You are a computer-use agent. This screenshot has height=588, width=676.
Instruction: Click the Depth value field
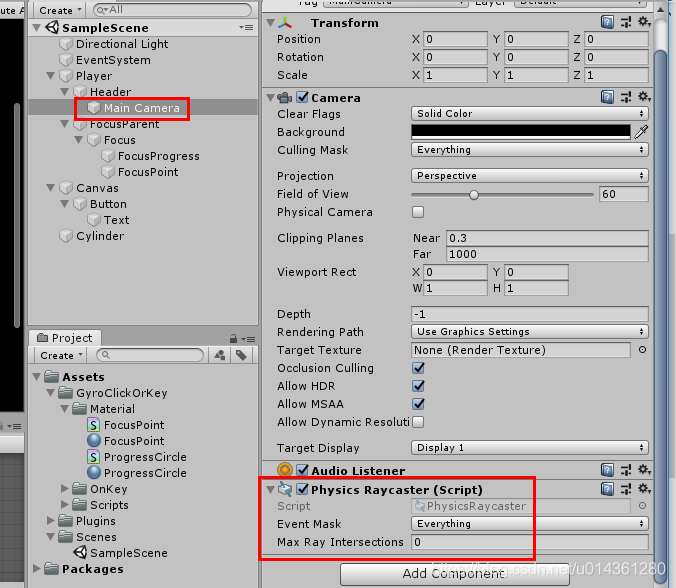(x=529, y=314)
